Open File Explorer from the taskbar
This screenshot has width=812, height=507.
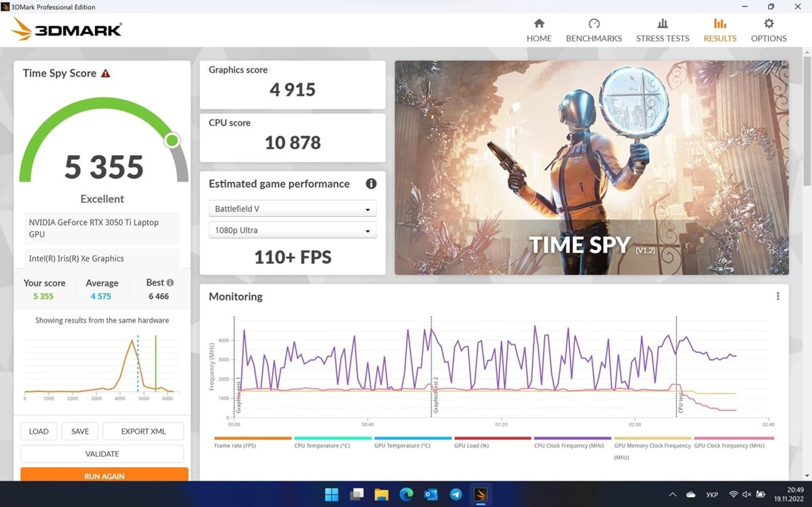(381, 494)
